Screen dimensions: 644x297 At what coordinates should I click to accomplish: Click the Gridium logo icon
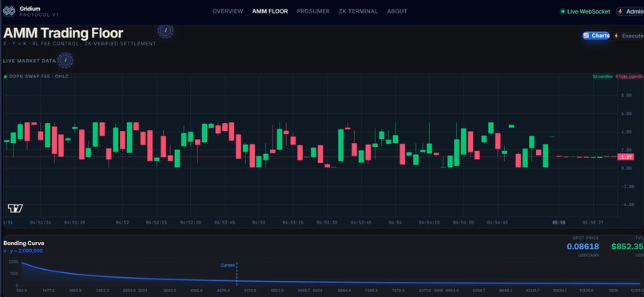[9, 11]
